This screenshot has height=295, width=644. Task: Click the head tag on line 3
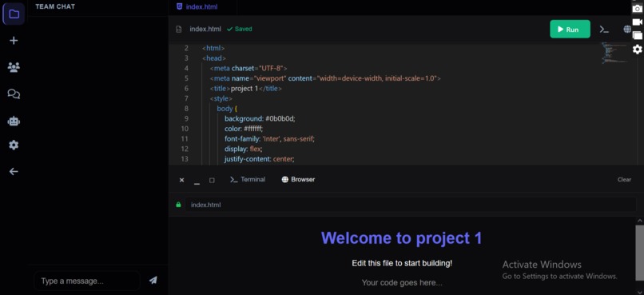click(x=214, y=58)
